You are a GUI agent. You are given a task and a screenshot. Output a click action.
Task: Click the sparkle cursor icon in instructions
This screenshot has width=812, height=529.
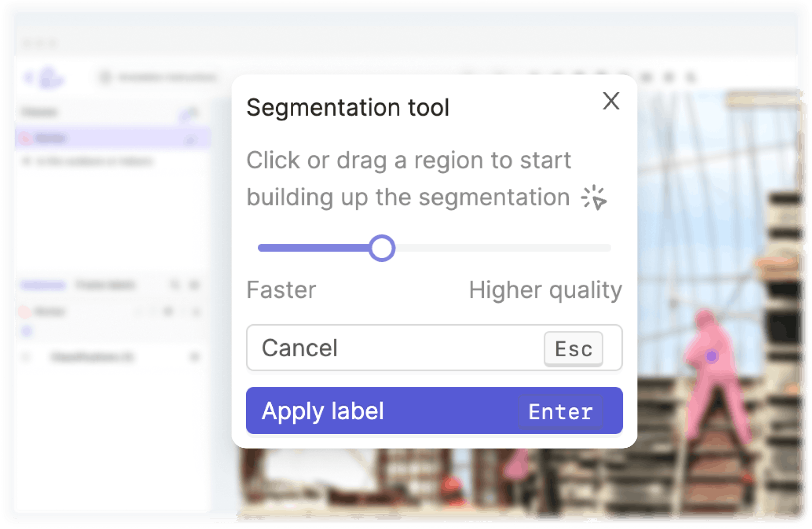[x=594, y=198]
